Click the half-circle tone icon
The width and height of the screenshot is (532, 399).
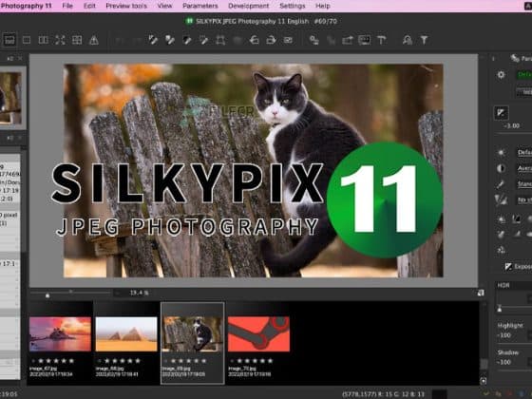coord(501,168)
